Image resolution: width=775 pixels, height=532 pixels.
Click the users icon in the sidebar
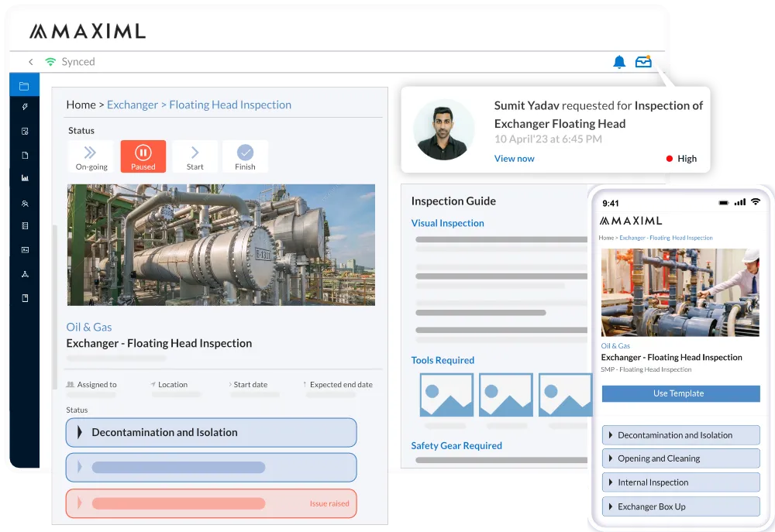click(x=24, y=203)
